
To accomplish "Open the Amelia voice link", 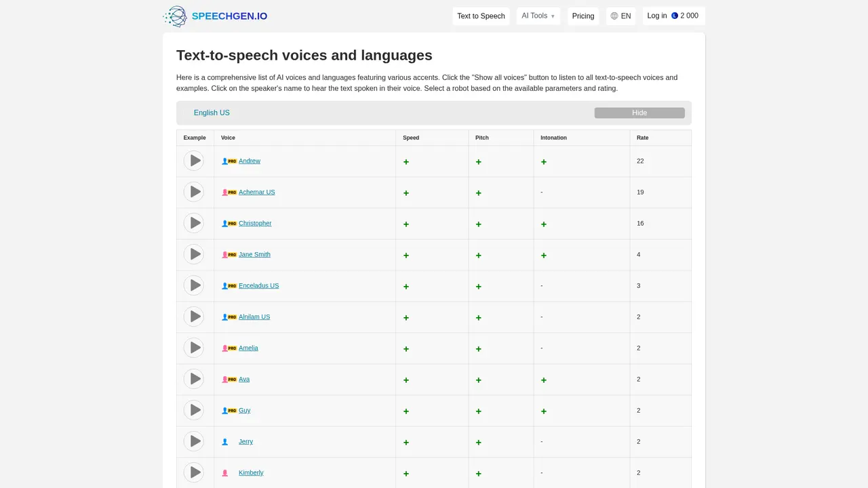I will pos(248,348).
